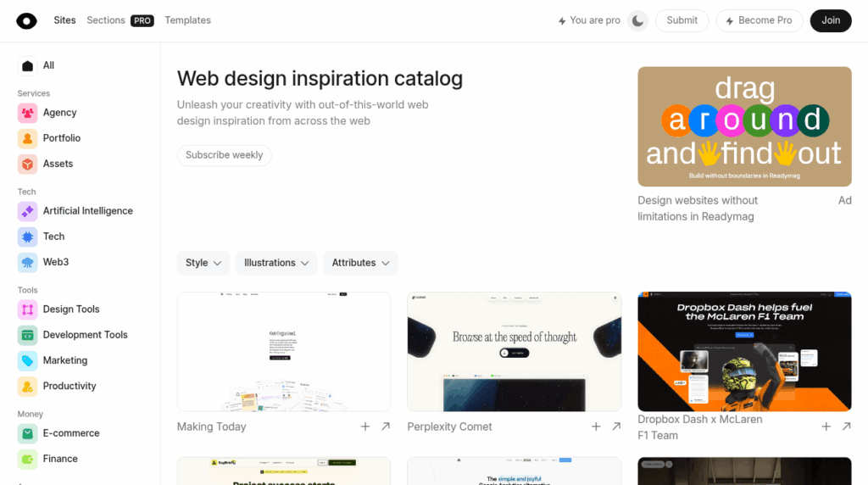Open the Templates tab
Screen dimensions: 868x485
[x=187, y=20]
